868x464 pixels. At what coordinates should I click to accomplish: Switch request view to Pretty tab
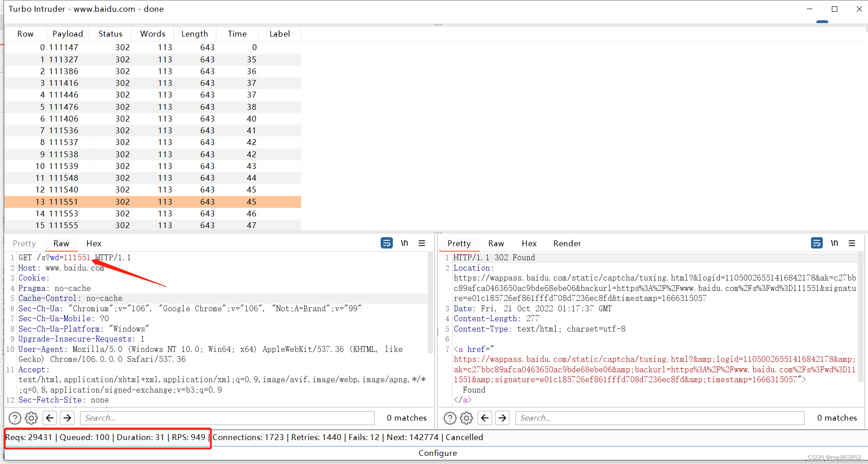(24, 244)
